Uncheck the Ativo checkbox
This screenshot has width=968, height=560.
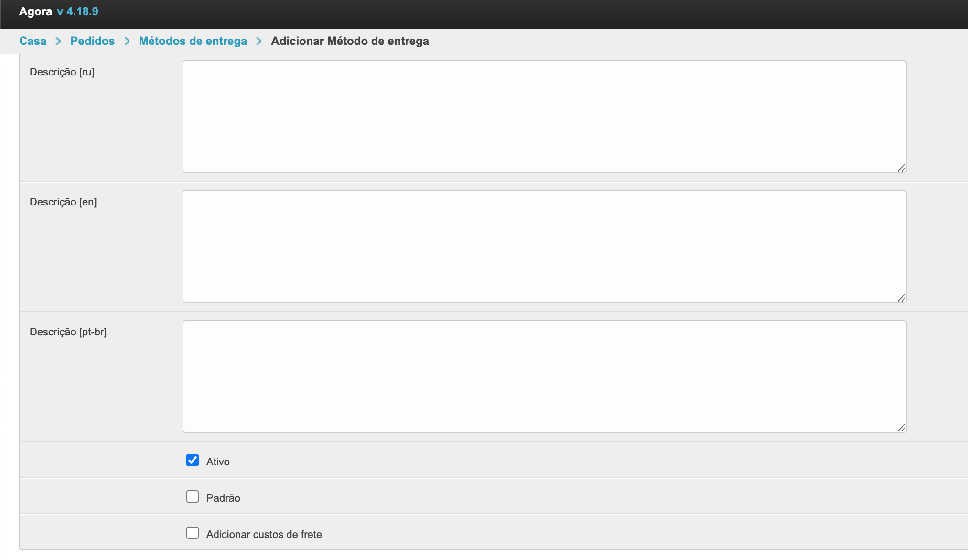coord(193,460)
